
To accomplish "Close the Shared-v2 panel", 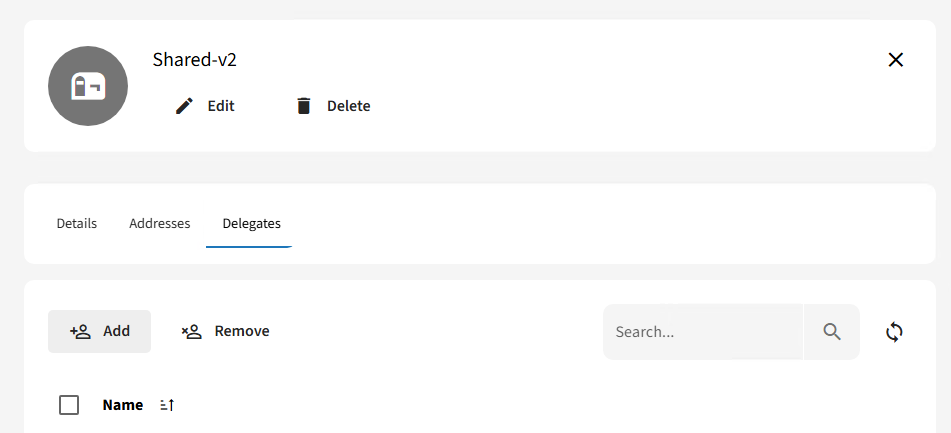I will pyautogui.click(x=896, y=60).
